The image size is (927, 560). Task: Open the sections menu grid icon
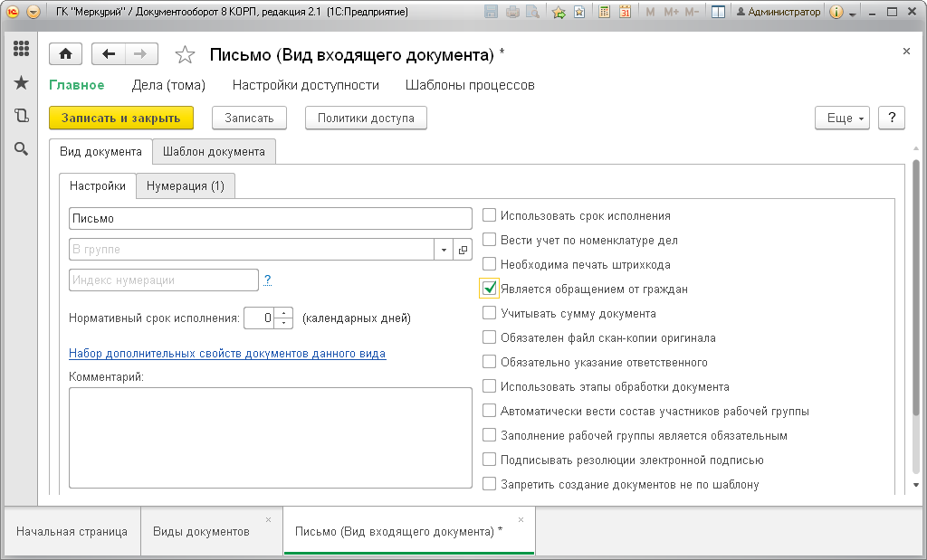22,49
